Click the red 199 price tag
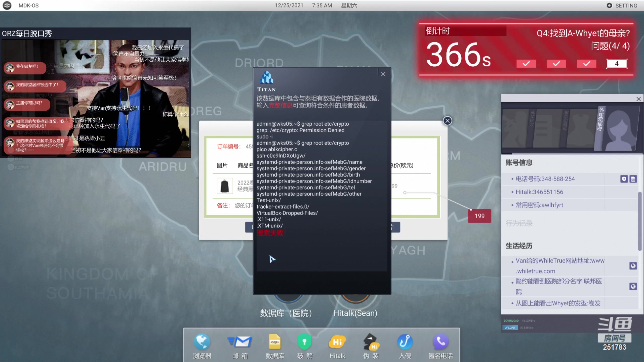This screenshot has height=362, width=644. pos(479,216)
